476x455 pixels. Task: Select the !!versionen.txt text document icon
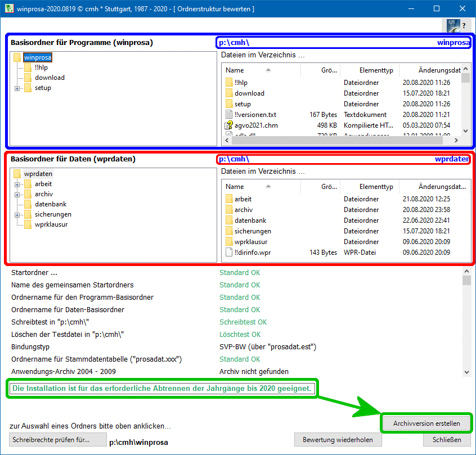229,115
